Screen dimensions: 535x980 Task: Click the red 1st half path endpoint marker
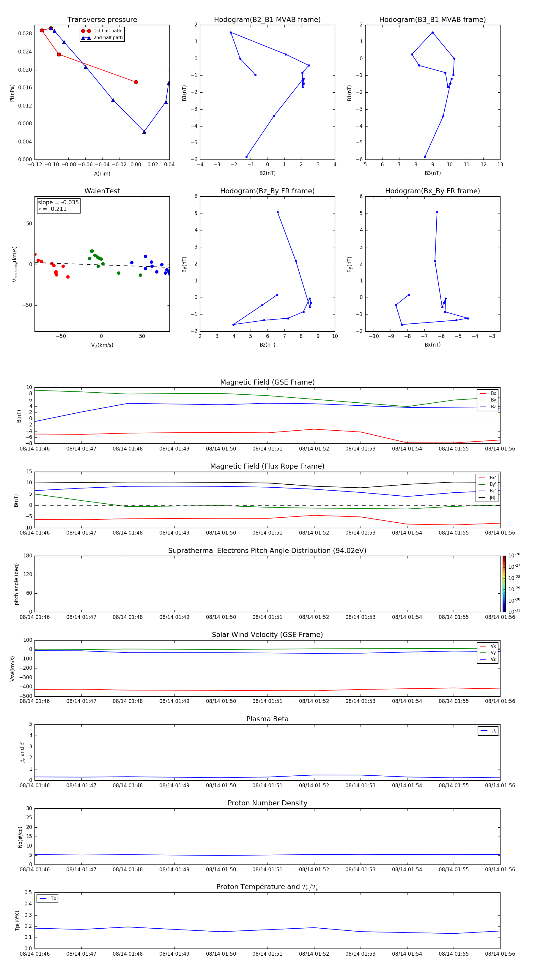tap(136, 82)
